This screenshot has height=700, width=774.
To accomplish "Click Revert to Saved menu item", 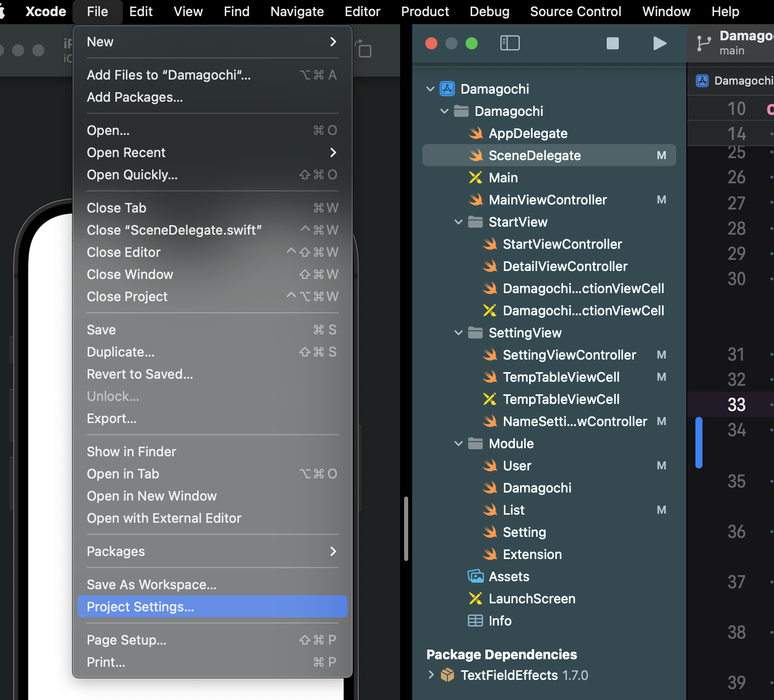I will click(x=212, y=374).
